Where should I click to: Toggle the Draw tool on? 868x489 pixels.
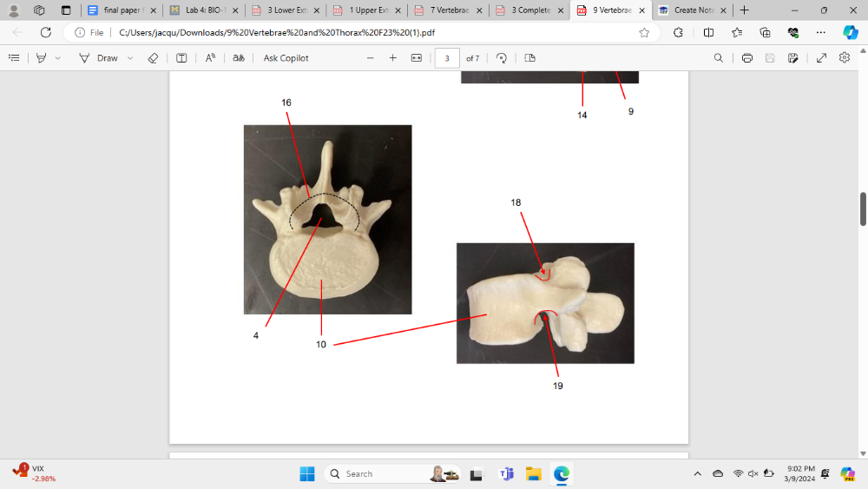click(98, 58)
